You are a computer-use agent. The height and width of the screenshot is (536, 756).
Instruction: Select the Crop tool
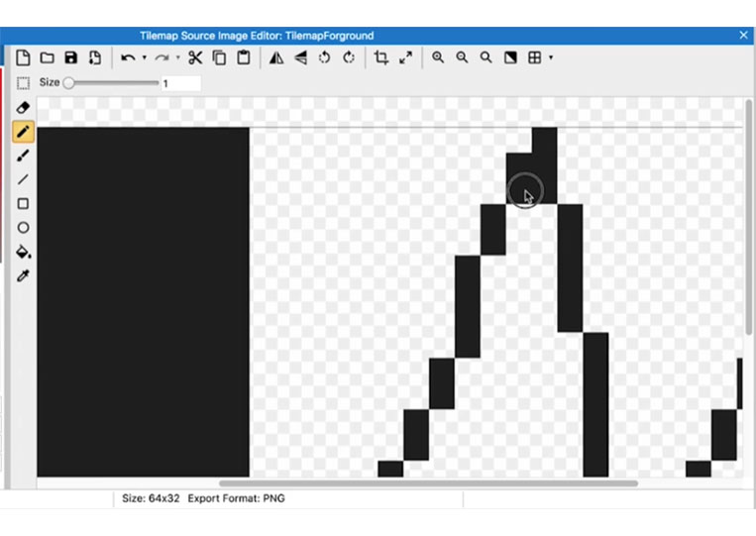pyautogui.click(x=380, y=57)
